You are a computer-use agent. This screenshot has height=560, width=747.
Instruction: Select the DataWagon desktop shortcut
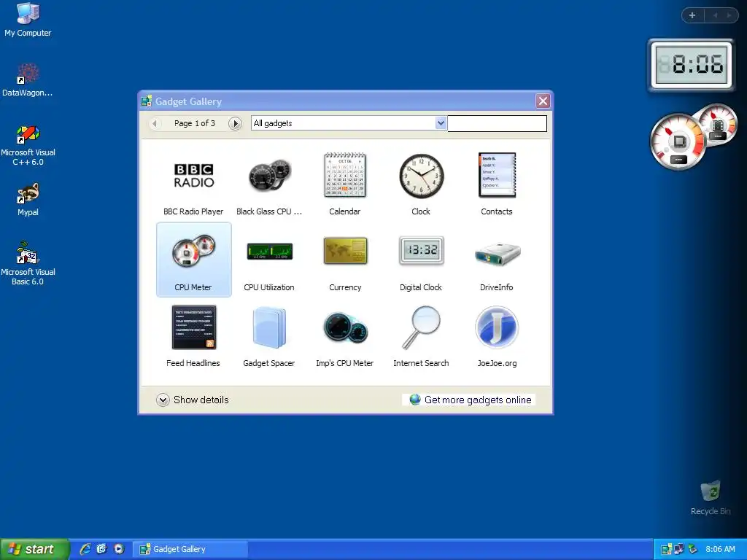(28, 80)
